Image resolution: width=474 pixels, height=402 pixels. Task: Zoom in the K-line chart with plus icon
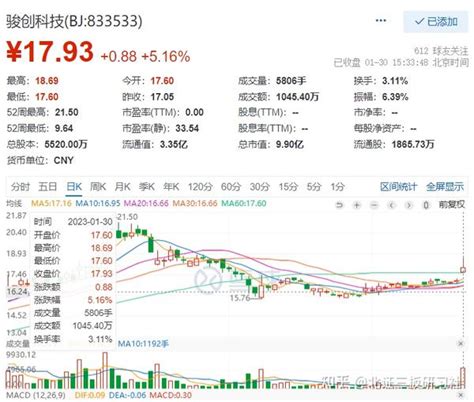[357, 205]
